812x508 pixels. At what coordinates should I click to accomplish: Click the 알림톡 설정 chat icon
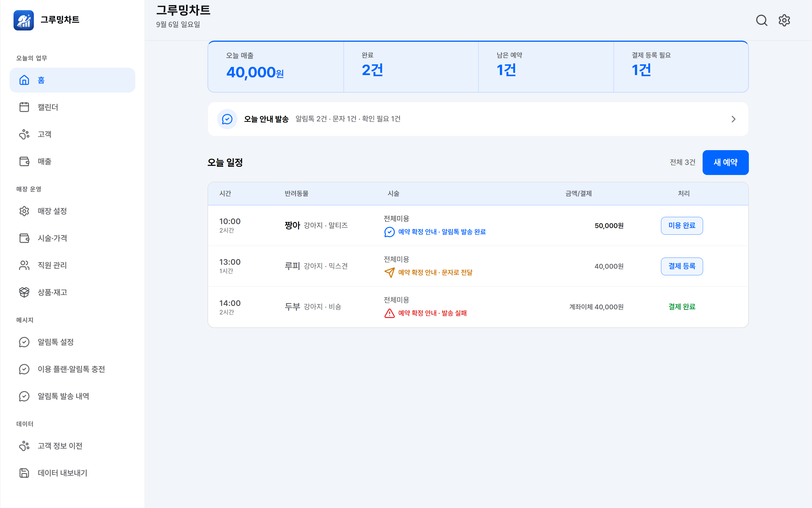click(24, 342)
